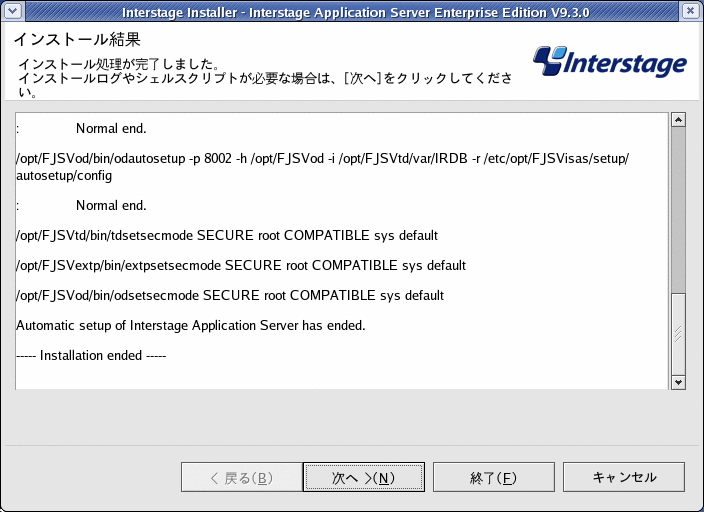Viewport: 704px width, 512px height.
Task: Click the 終了(F) finish button
Action: point(493,477)
